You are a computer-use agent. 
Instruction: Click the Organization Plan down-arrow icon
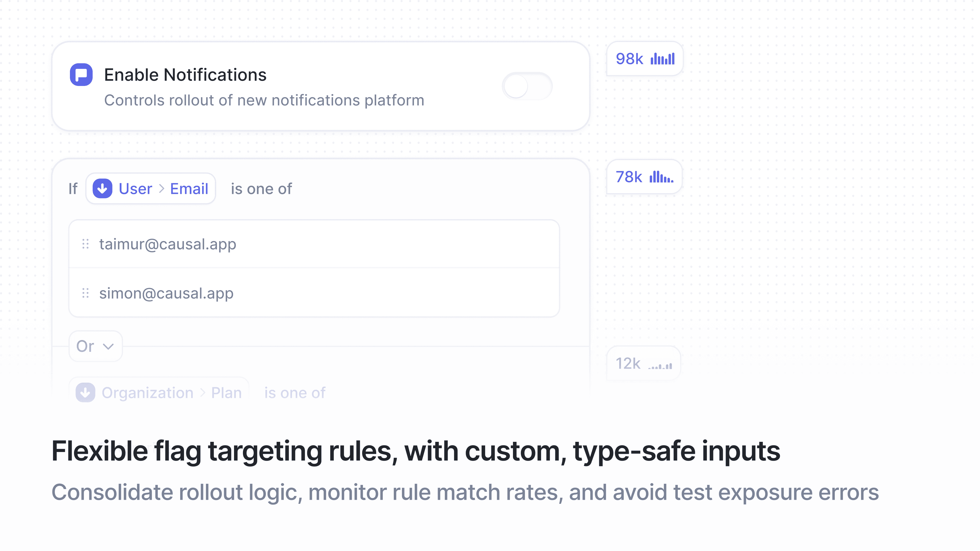[x=85, y=392]
